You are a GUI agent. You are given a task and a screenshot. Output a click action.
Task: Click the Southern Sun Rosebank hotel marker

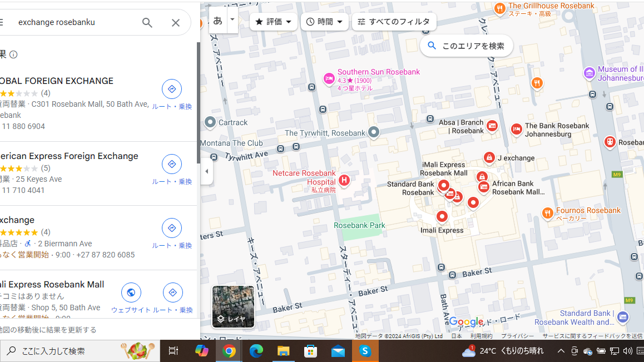pyautogui.click(x=329, y=78)
